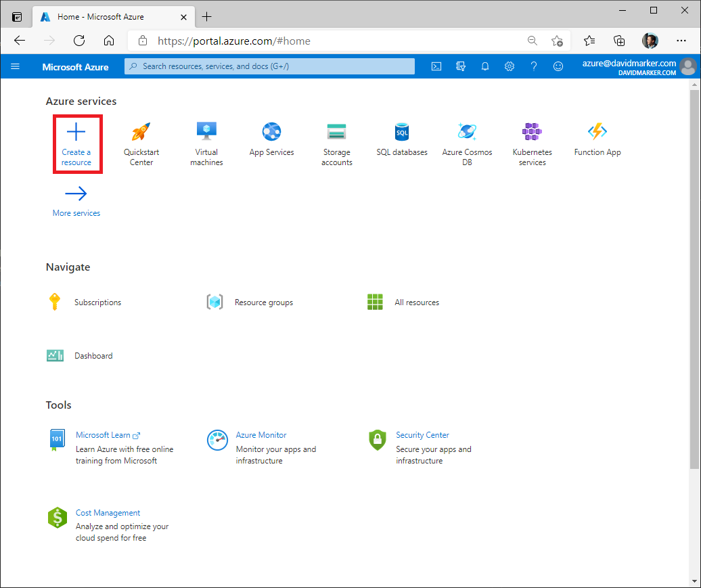The height and width of the screenshot is (588, 701).
Task: Open the Favorites list
Action: [589, 41]
